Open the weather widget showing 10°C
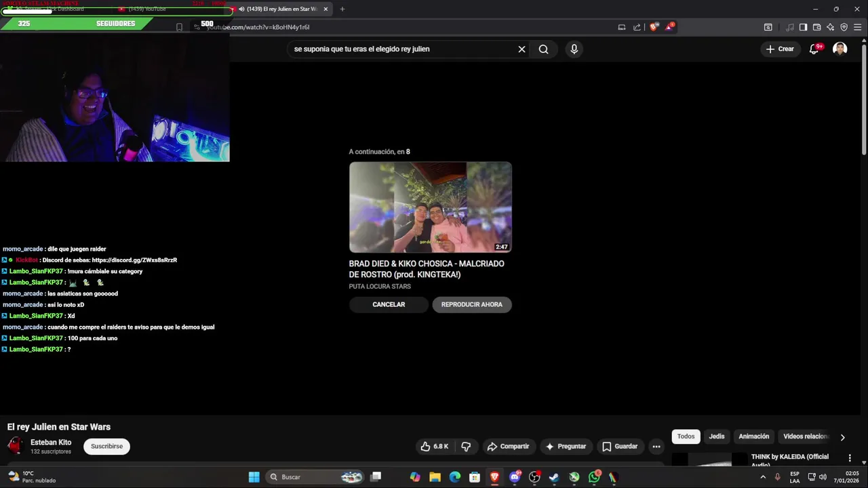The width and height of the screenshot is (868, 488). 31,477
